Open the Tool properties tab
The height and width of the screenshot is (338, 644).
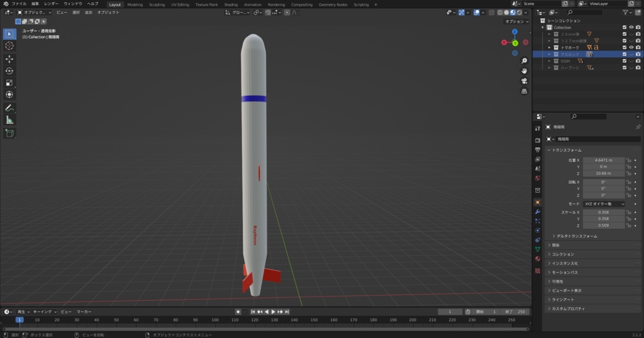pos(538,128)
